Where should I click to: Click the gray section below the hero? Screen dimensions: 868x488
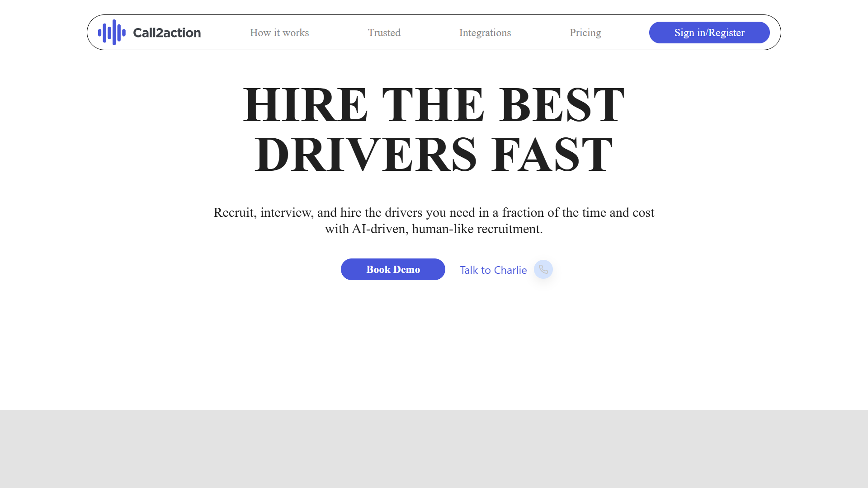434,449
